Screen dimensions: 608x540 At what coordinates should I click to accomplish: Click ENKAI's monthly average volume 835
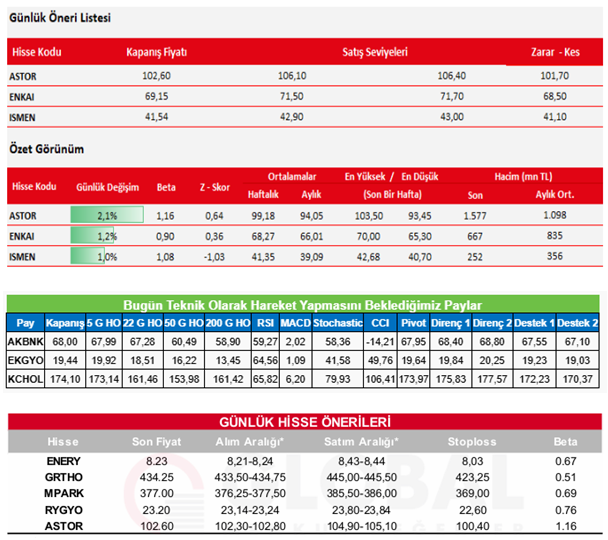pos(555,235)
